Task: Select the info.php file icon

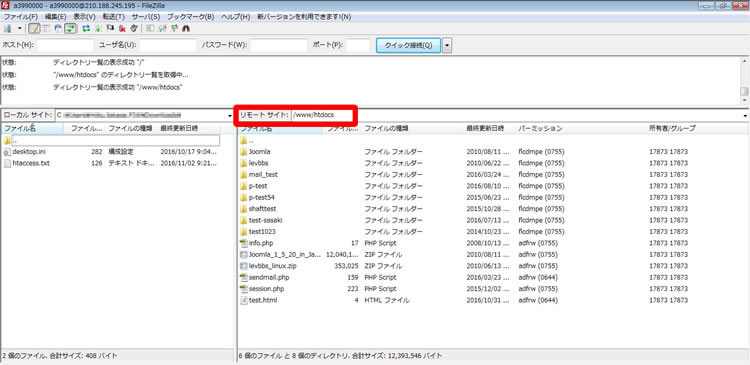Action: coord(244,243)
